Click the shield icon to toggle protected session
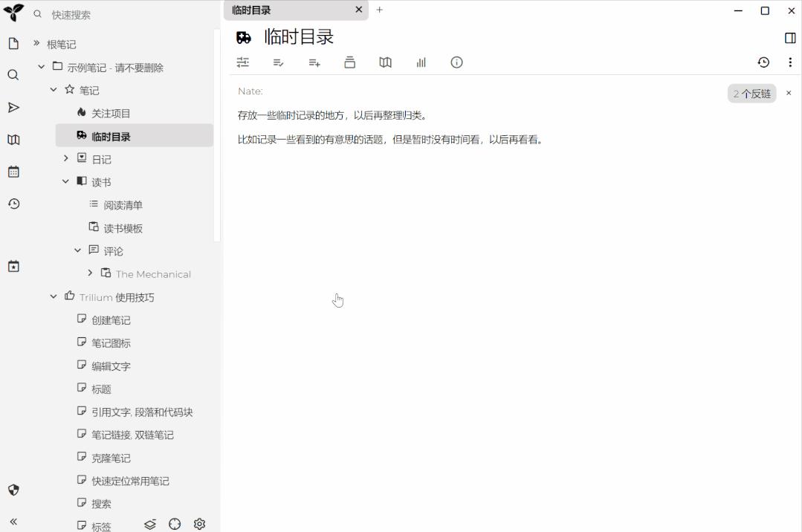 pos(13,490)
